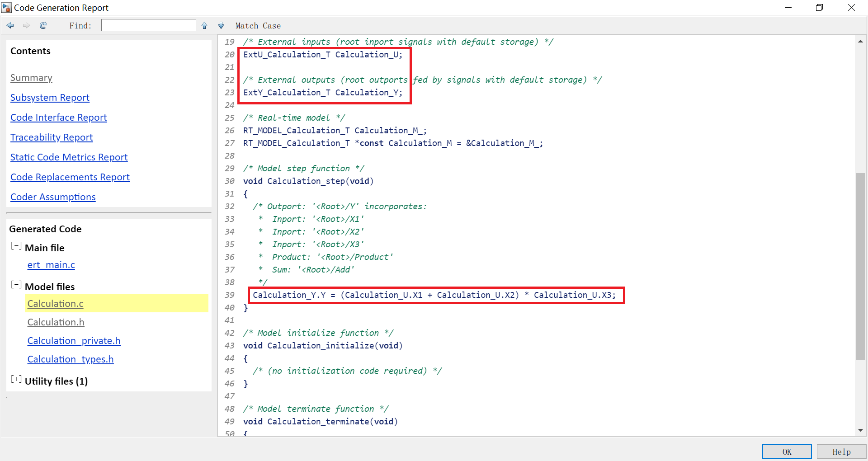The width and height of the screenshot is (868, 461).
Task: Open the Summary page
Action: [x=32, y=78]
